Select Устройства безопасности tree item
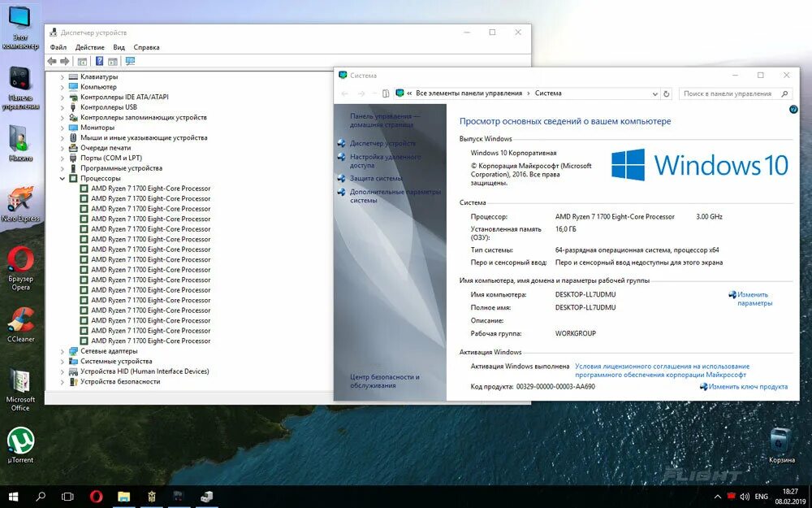This screenshot has height=508, width=812. pos(120,381)
